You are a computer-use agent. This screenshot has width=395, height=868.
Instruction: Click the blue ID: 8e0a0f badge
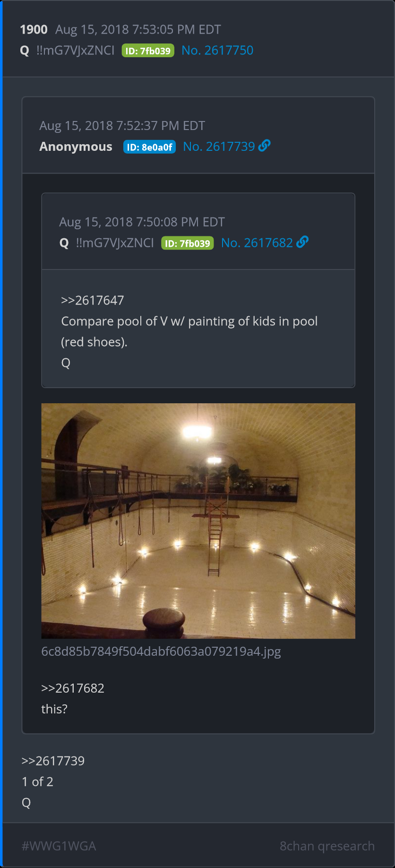149,147
